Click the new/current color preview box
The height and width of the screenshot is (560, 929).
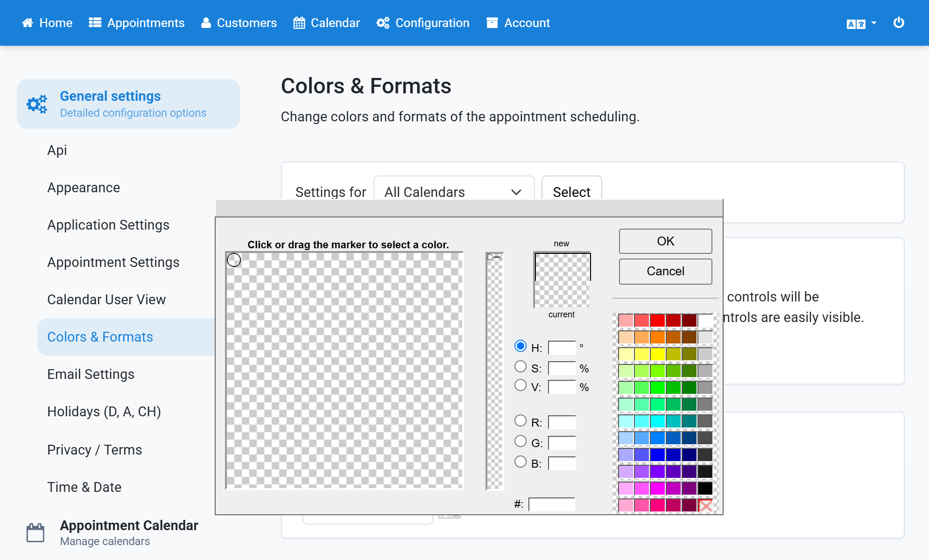(x=563, y=280)
